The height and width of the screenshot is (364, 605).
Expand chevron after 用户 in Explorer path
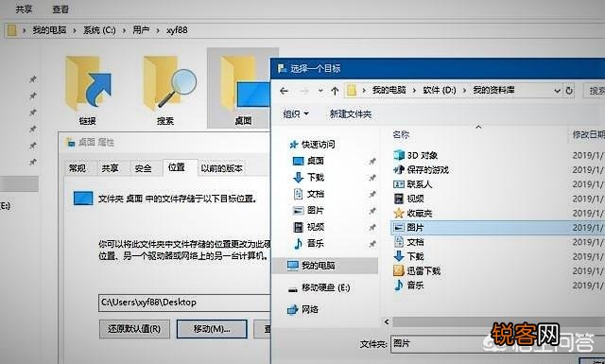point(158,30)
